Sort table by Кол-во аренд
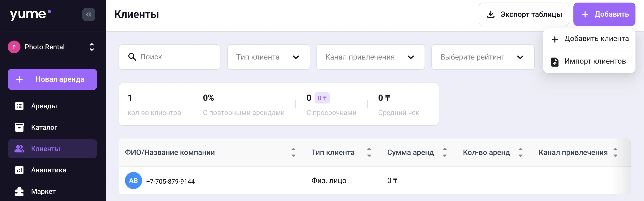The height and width of the screenshot is (201, 644). [x=520, y=152]
